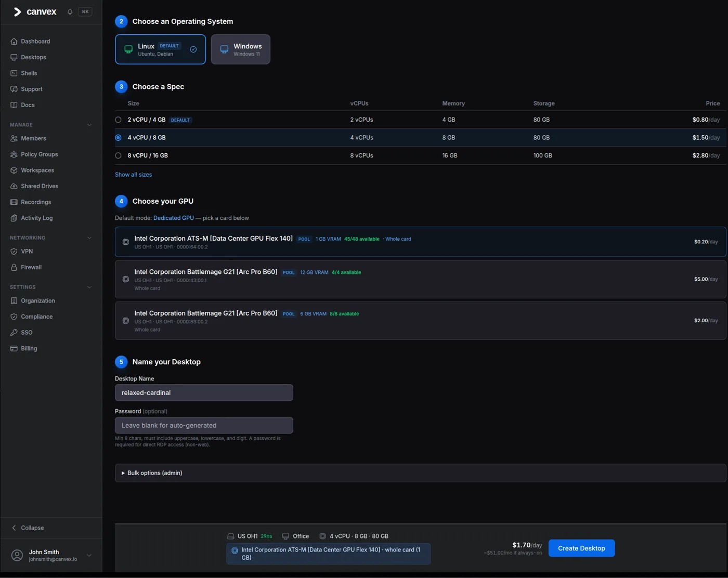
Task: Open the Dashboard icon in sidebar
Action: pos(14,41)
